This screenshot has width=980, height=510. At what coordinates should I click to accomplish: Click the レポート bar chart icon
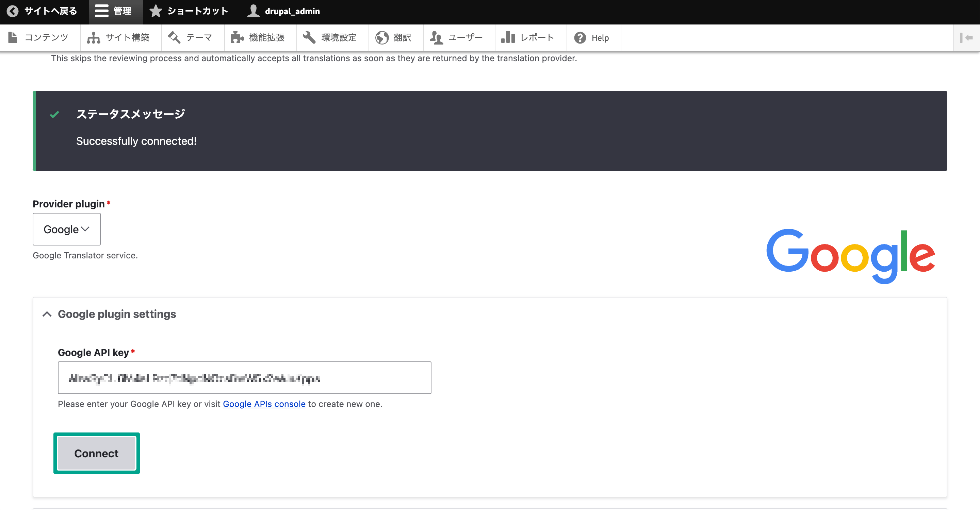508,37
